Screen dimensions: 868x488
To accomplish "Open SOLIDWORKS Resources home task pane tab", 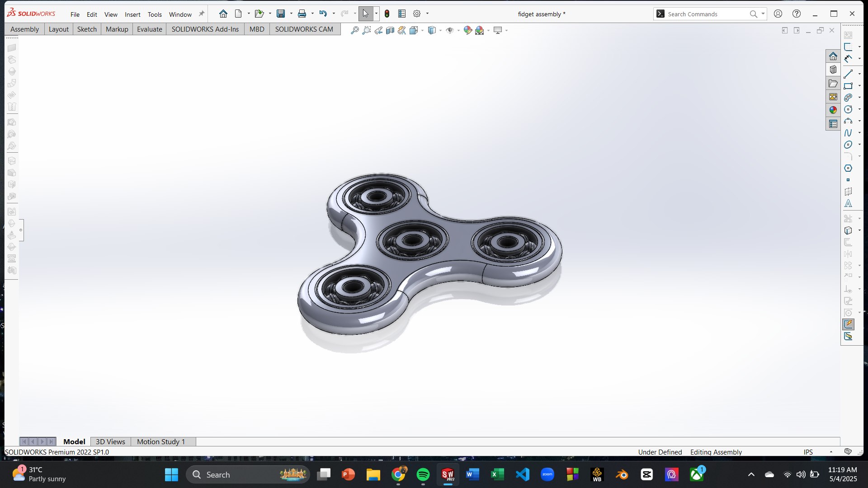I will 833,56.
